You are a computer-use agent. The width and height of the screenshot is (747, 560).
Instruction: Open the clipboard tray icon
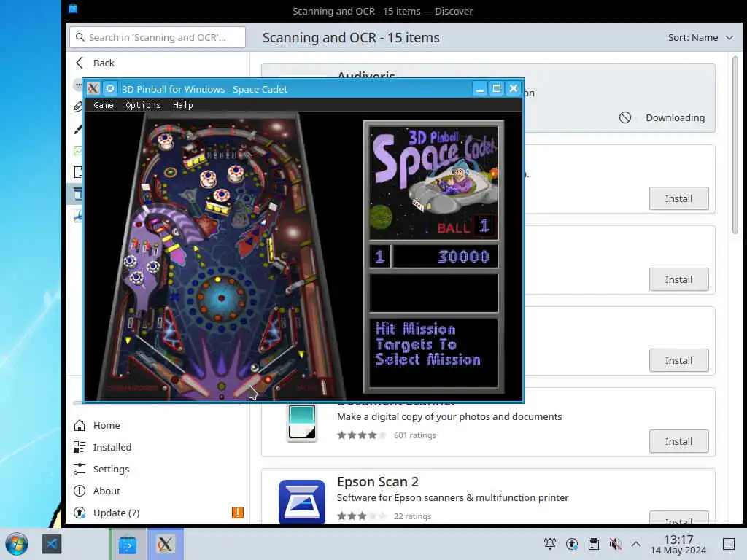594,544
